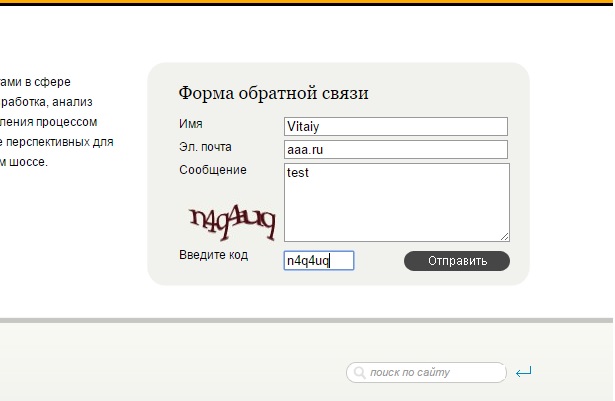The width and height of the screenshot is (615, 401).
Task: Click the поиск по сайту search box
Action: tap(432, 373)
